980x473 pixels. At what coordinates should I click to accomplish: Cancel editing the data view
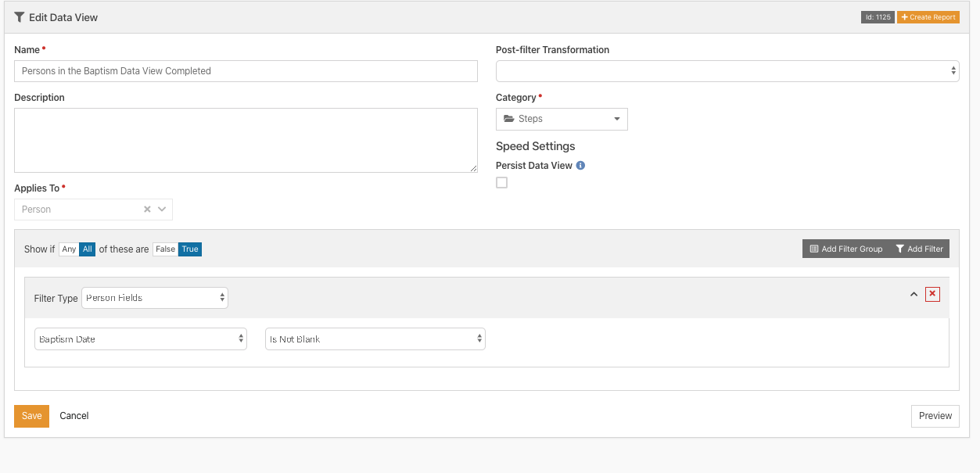(74, 416)
